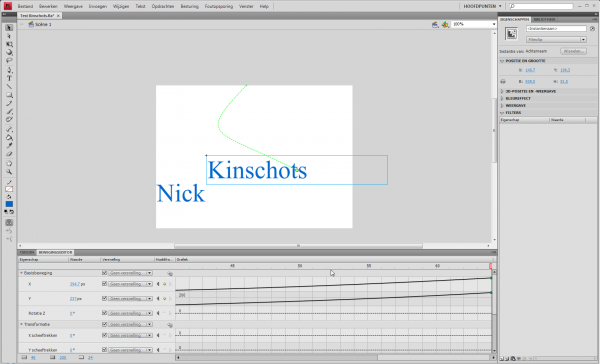600x364 pixels.
Task: Select the black arrow Selection tool
Action: point(9,28)
